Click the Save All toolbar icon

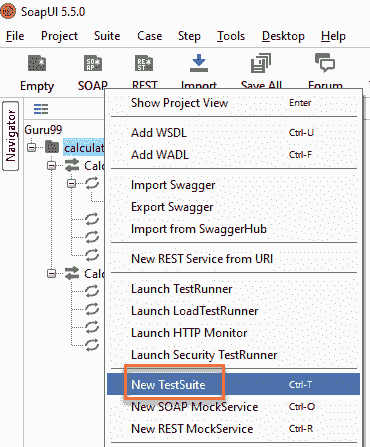261,63
